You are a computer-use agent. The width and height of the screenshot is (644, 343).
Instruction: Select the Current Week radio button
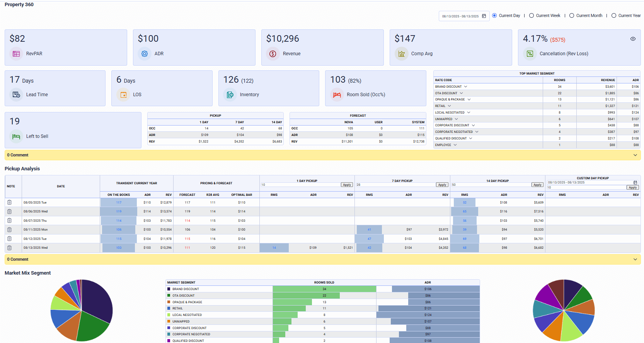(x=532, y=15)
